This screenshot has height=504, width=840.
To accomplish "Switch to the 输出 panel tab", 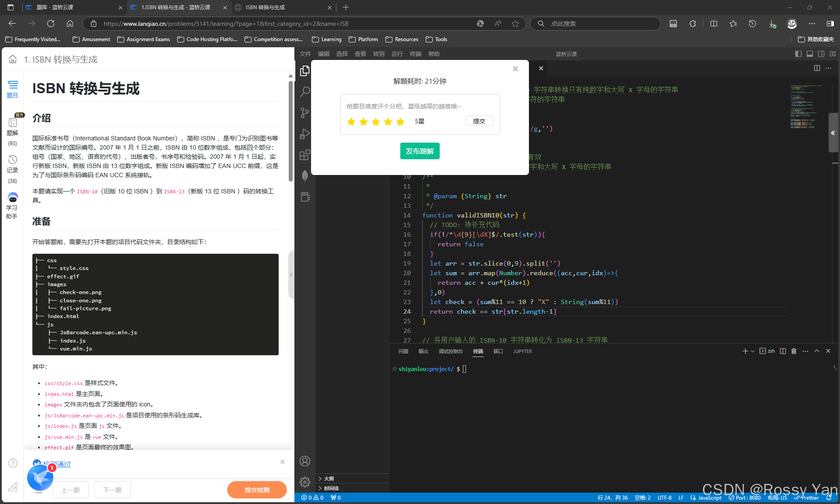I will click(423, 351).
